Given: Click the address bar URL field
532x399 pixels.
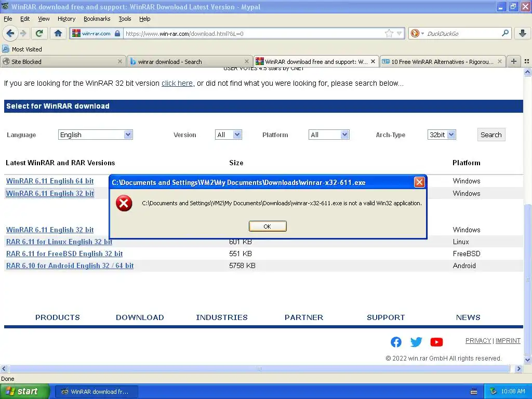Looking at the screenshot, I should coord(255,33).
